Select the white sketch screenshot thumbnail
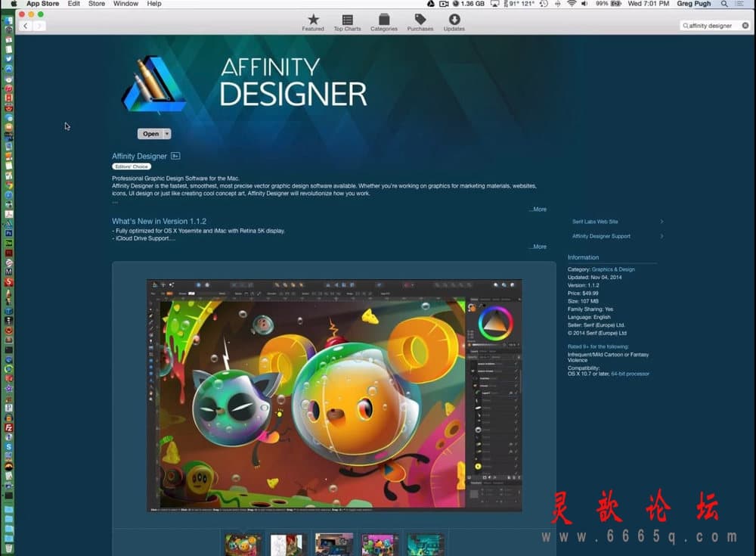Screen dimensions: 756x556 click(288, 545)
